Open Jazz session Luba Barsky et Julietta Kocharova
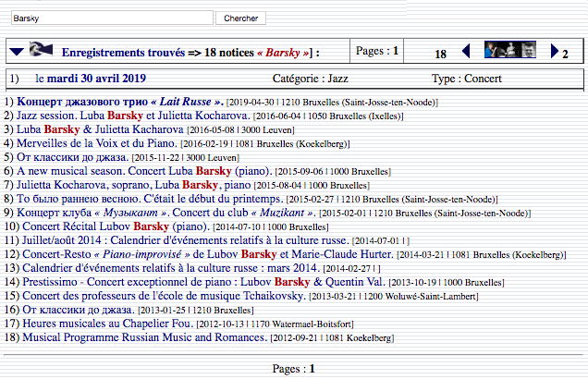 (x=133, y=116)
